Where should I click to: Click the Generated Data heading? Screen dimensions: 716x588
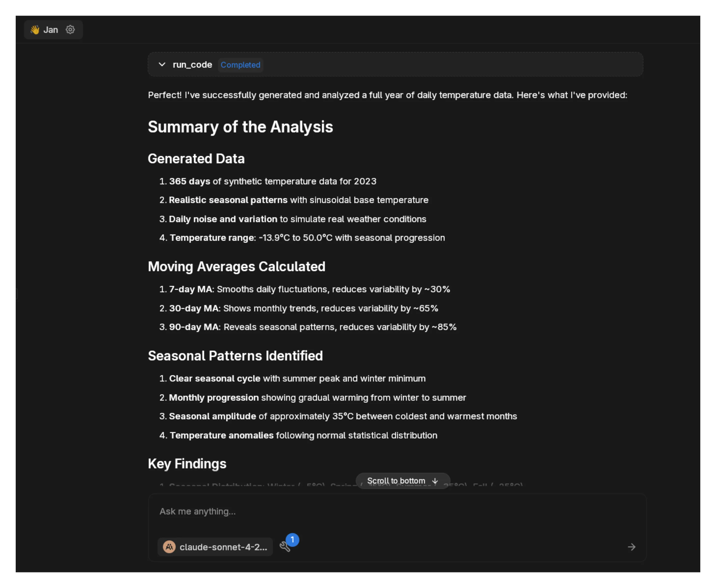pyautogui.click(x=196, y=158)
